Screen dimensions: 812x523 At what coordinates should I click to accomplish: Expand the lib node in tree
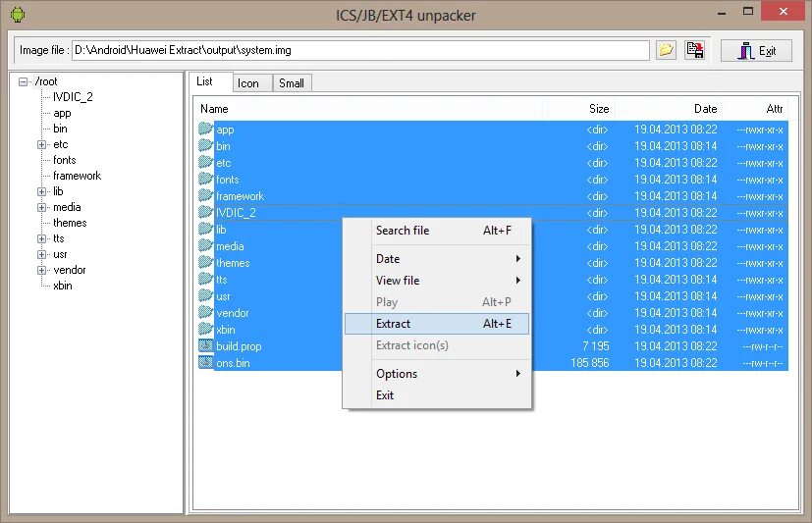41,192
